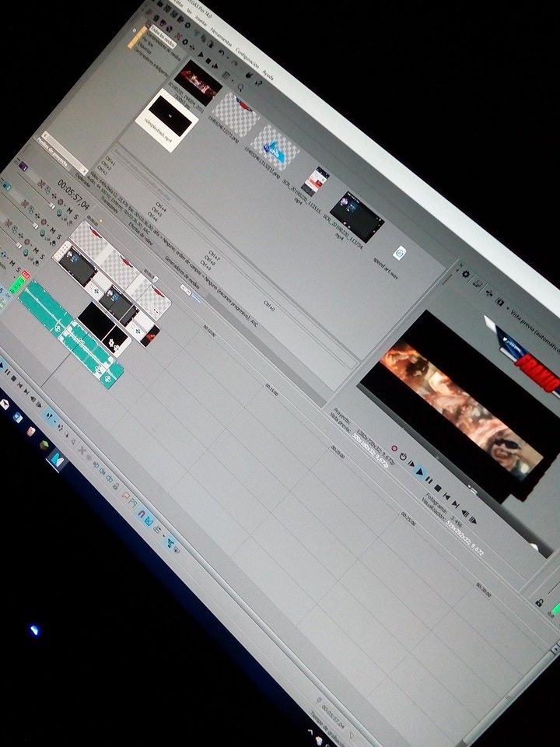Click Play from start in the preview

coord(411,464)
